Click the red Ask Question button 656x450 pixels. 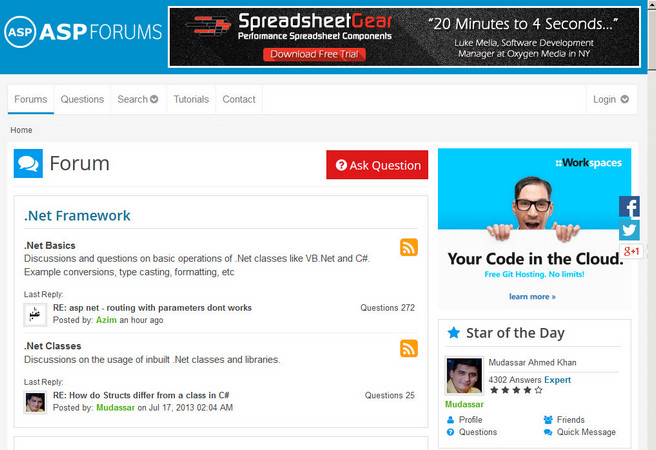(x=377, y=165)
